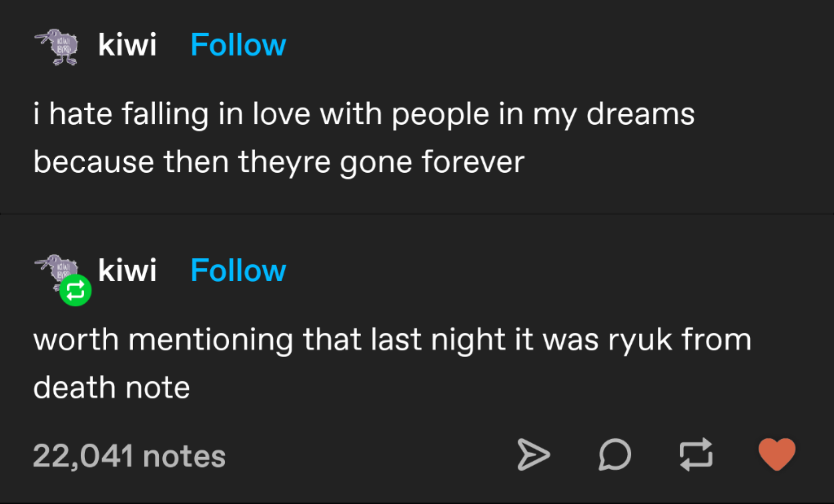Click the word "dreams" in the original post
Screen dimensions: 834x504
[x=640, y=114]
